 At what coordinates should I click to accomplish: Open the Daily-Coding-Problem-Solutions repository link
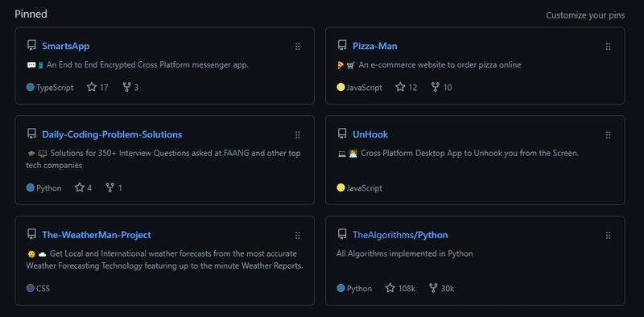tap(112, 134)
